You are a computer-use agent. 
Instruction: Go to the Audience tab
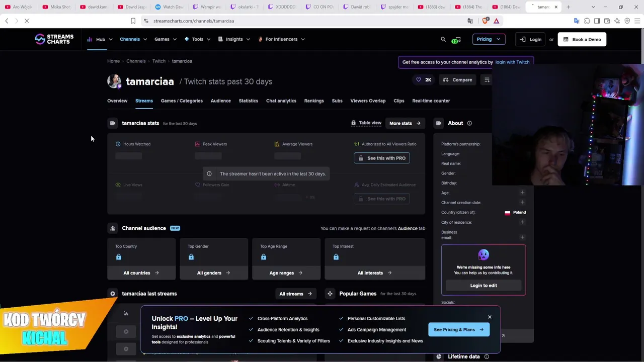point(220,101)
